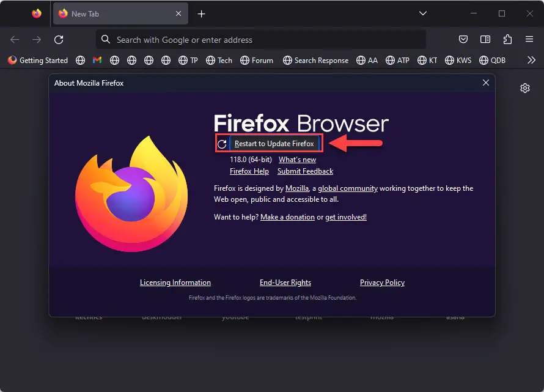Open the Search Response bookmark
The width and height of the screenshot is (544, 392).
click(x=316, y=61)
